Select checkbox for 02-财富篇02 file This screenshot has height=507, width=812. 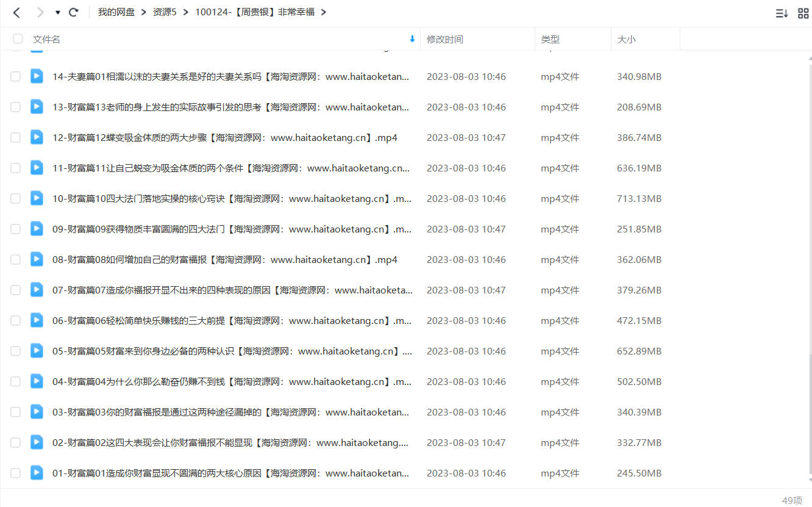[15, 442]
